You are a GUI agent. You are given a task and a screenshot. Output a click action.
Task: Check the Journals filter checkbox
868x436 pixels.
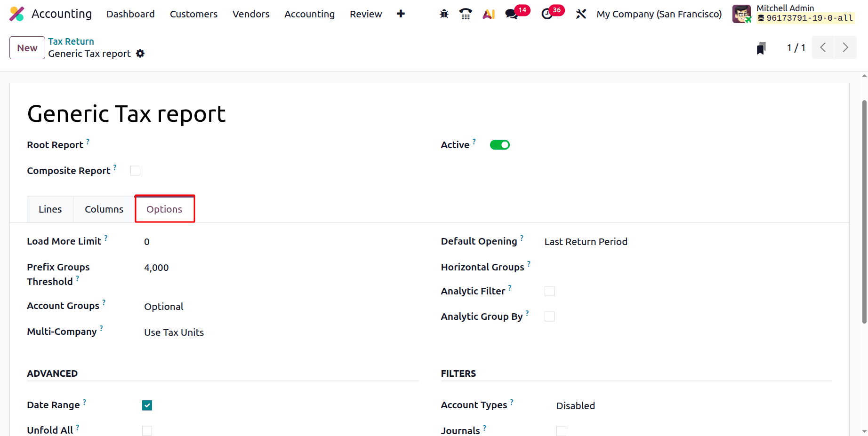click(561, 431)
